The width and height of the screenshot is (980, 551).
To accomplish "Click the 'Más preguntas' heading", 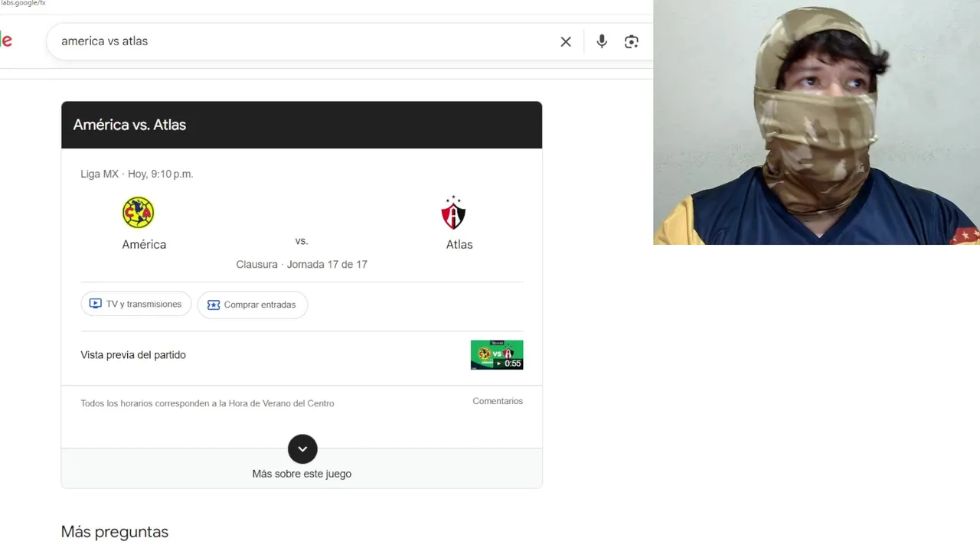I will (115, 532).
